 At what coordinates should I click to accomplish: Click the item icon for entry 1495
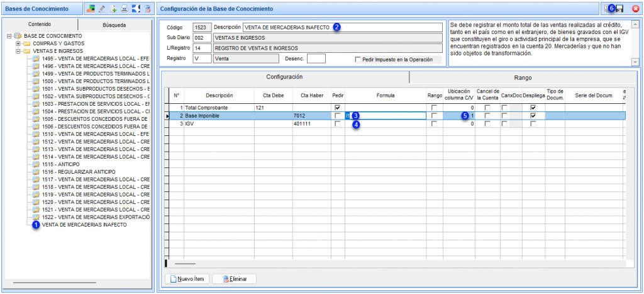pos(36,59)
